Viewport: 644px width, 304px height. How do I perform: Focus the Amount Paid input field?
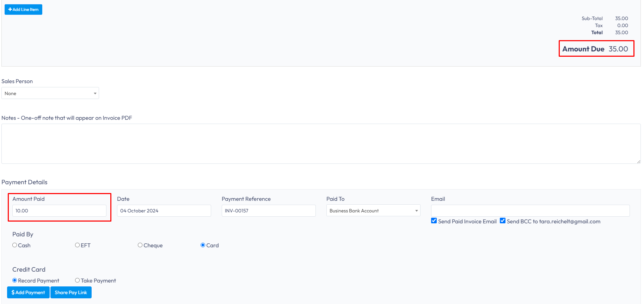[59, 211]
